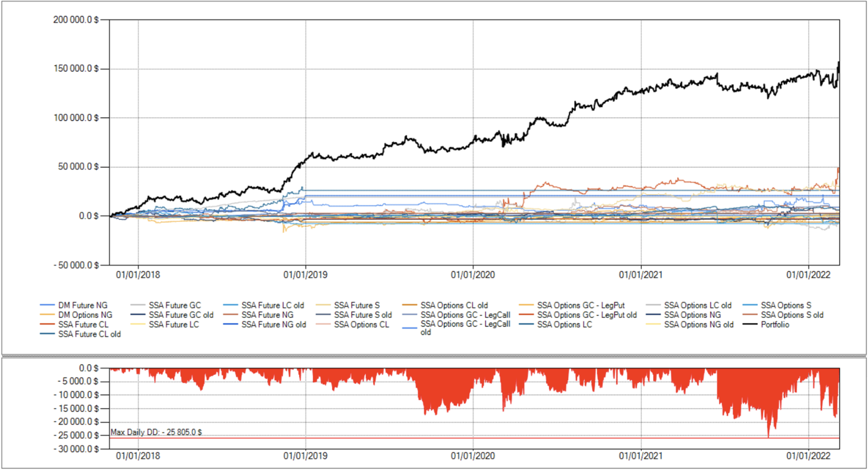Select the SSA Options GC - LegCall legend entry
This screenshot has width=868, height=471.
coord(465,315)
